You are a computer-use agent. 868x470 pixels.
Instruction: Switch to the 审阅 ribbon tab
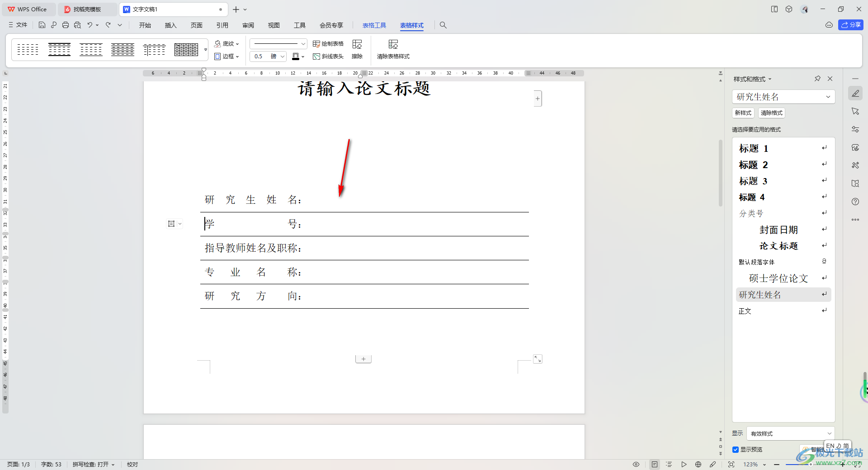(x=248, y=25)
